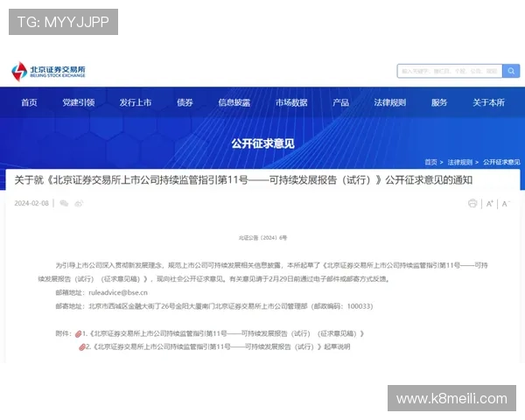Viewport: 525px width, 420px height.
Task: Go to 公开征求意见 in the breadcrumb
Action: pyautogui.click(x=501, y=162)
